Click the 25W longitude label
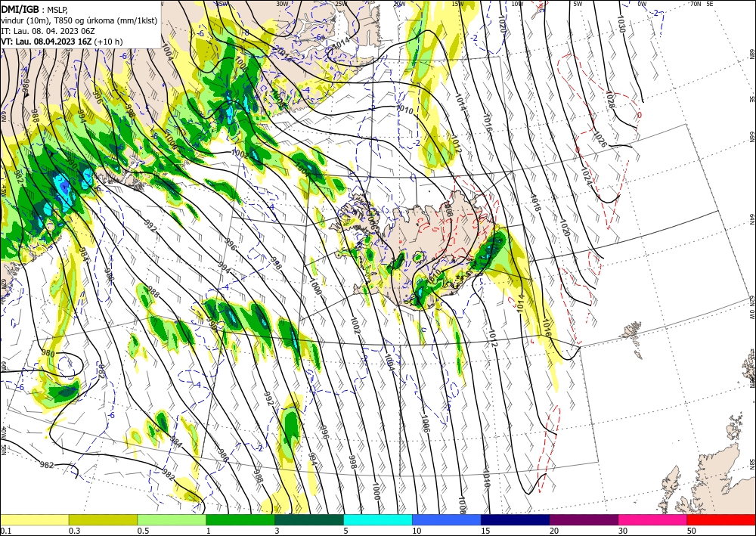This screenshot has width=756, height=536. pyautogui.click(x=342, y=4)
